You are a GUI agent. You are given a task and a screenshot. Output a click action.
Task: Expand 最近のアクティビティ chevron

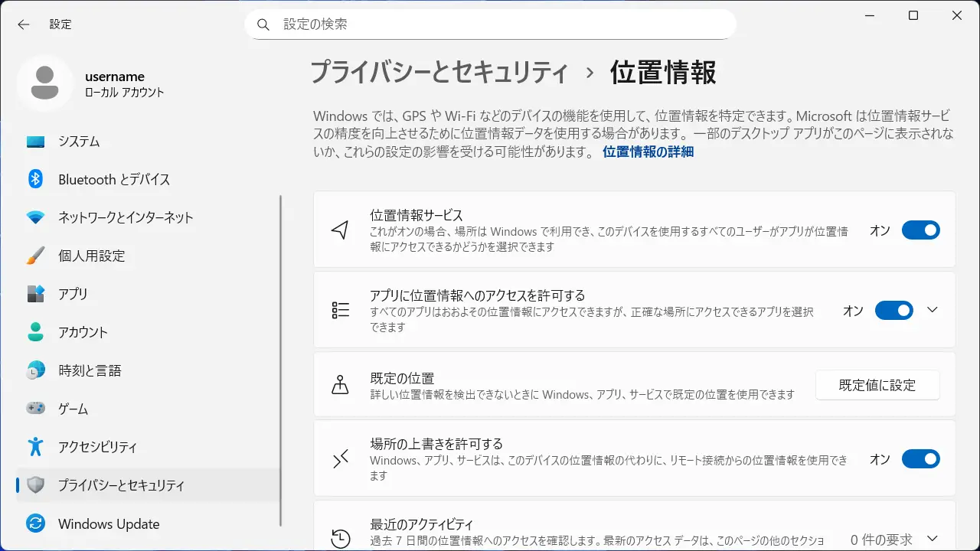tap(932, 538)
